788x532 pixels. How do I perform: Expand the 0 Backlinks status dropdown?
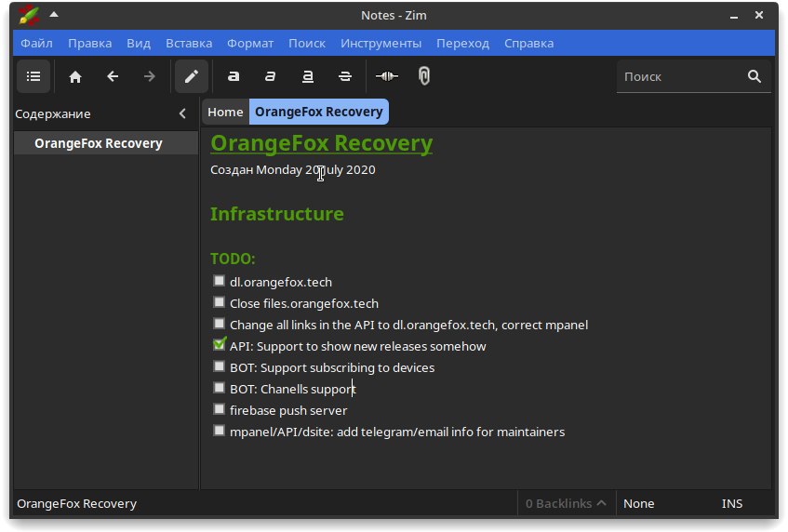tap(566, 503)
